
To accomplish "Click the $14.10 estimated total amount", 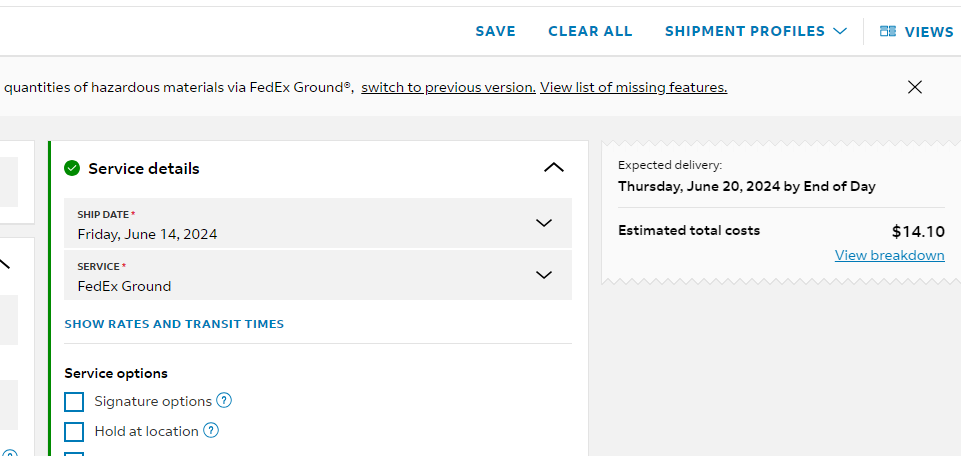I will tap(918, 232).
